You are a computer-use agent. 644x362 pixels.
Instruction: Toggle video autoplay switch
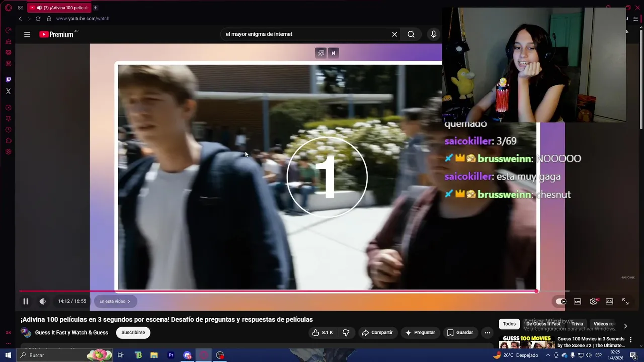click(x=560, y=301)
